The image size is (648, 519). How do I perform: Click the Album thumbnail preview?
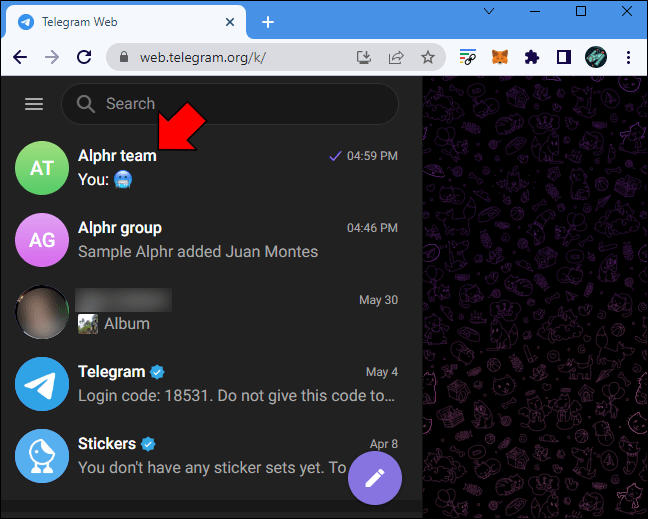pyautogui.click(x=88, y=324)
